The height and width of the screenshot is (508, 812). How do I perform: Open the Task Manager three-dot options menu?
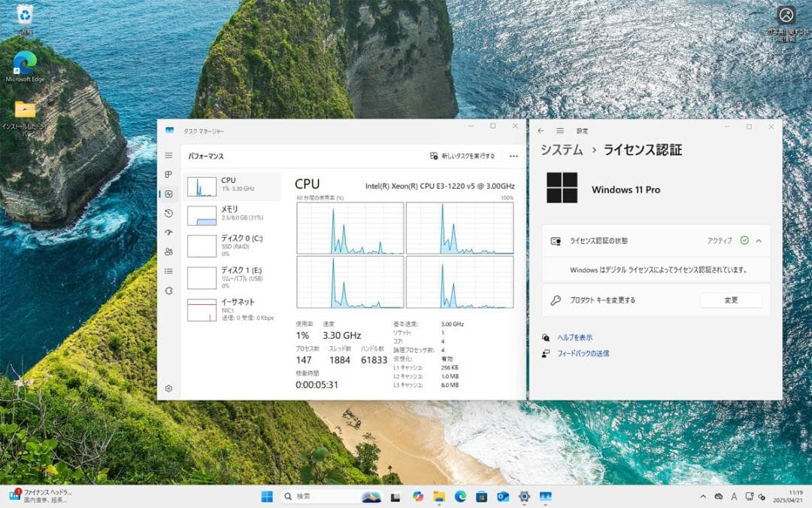coord(514,156)
